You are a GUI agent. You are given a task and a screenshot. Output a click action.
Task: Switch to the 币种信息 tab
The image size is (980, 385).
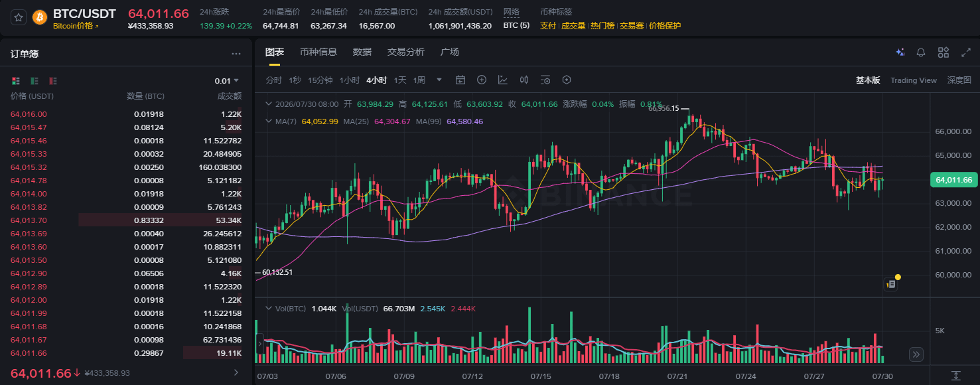(x=318, y=52)
